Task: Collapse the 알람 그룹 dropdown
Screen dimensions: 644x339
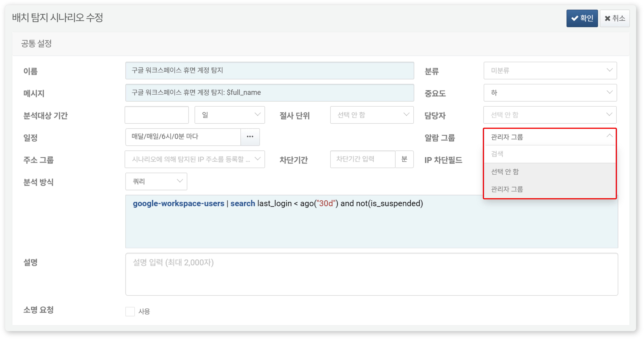Action: [550, 137]
